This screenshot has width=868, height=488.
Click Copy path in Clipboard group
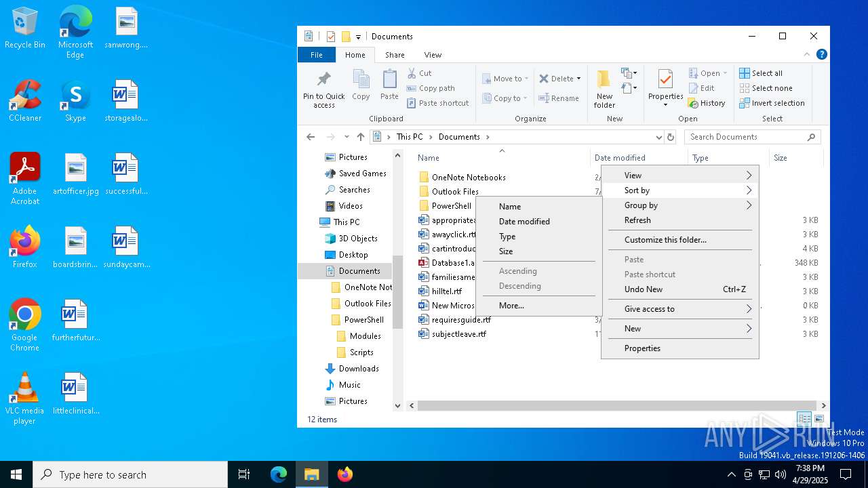(x=431, y=88)
